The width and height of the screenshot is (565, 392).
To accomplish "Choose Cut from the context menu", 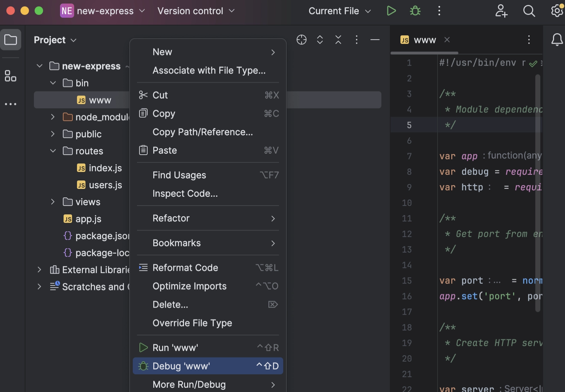I will pyautogui.click(x=208, y=95).
